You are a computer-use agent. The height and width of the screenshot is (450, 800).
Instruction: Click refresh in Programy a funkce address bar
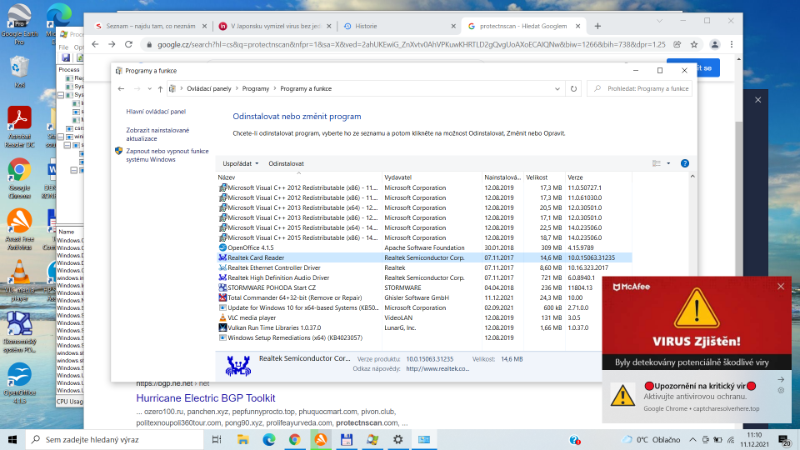[573, 89]
